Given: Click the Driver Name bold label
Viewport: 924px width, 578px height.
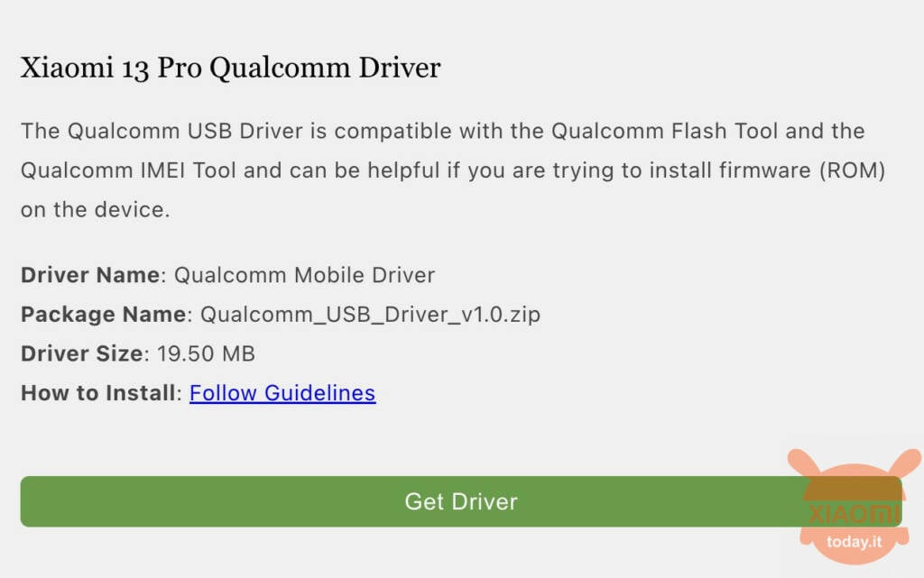Looking at the screenshot, I should [x=90, y=275].
